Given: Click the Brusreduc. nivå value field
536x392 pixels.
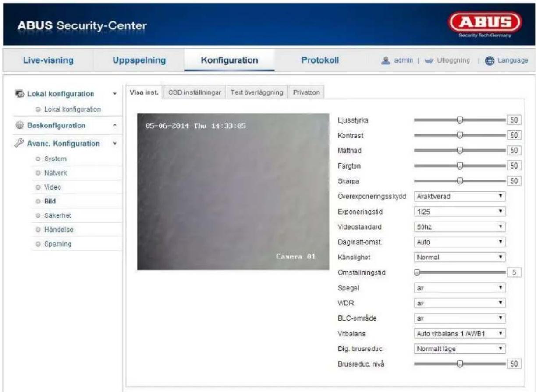Looking at the screenshot, I should (514, 364).
